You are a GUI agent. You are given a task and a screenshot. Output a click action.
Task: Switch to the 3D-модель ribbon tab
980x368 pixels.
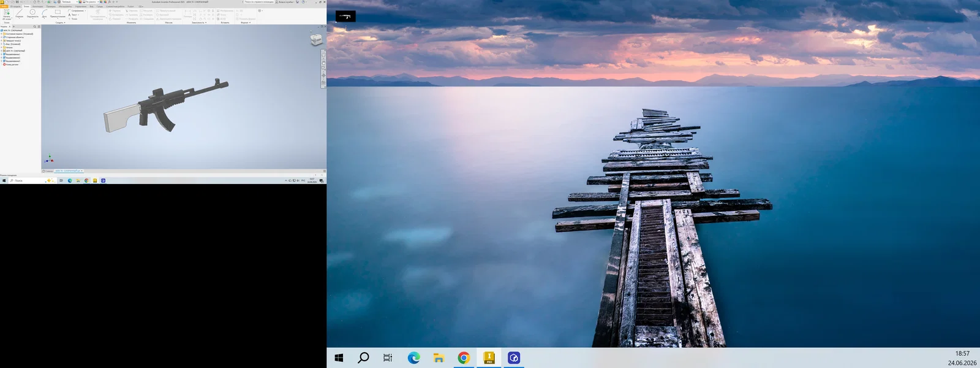click(15, 6)
